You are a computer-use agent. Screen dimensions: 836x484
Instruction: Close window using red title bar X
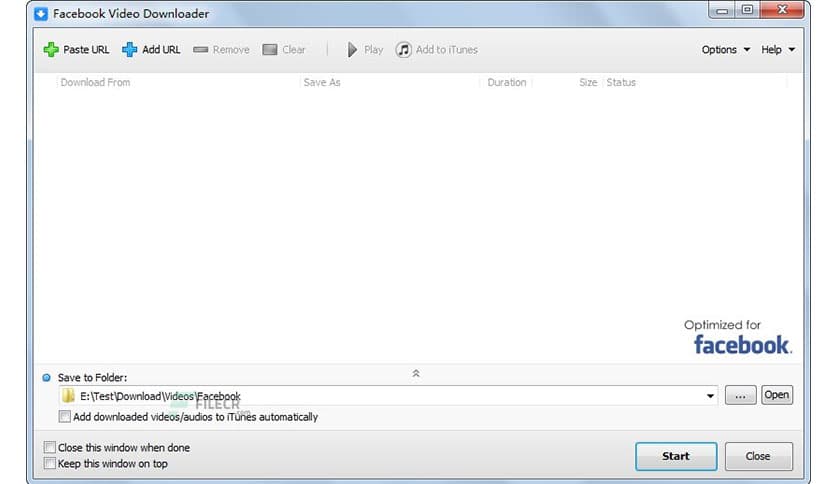782,10
